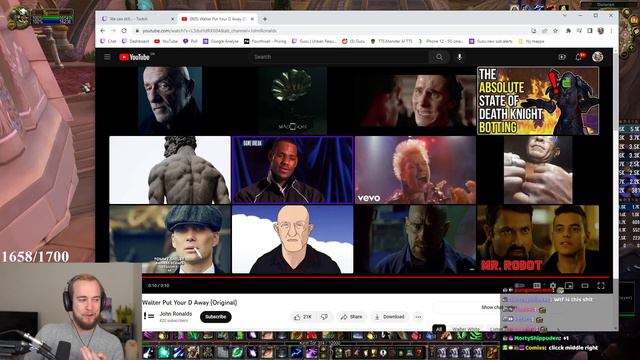The image size is (640, 360).
Task: Open the Google Analyse bookmark
Action: (221, 41)
